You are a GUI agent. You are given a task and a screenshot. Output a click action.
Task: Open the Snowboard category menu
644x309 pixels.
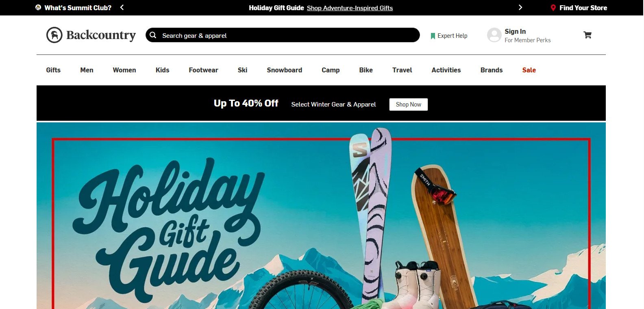[284, 70]
